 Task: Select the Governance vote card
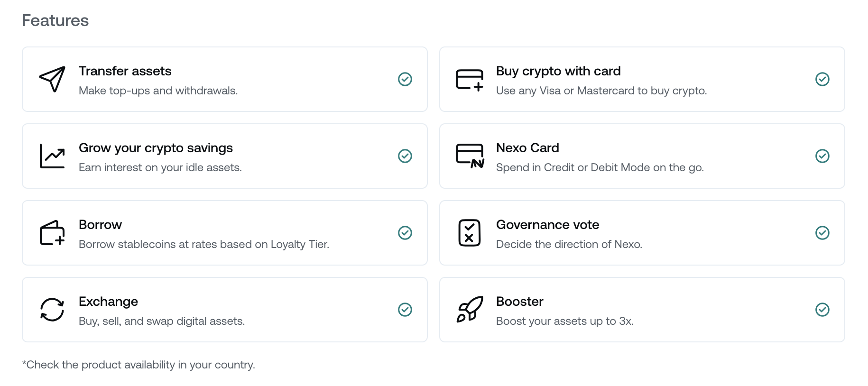642,233
